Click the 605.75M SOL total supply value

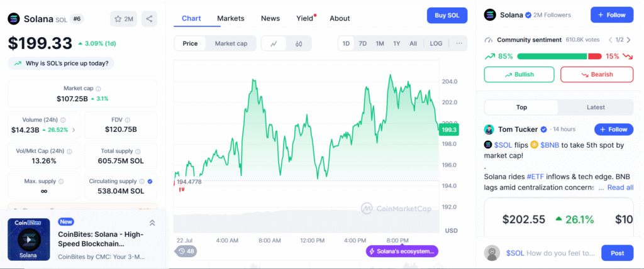121,161
